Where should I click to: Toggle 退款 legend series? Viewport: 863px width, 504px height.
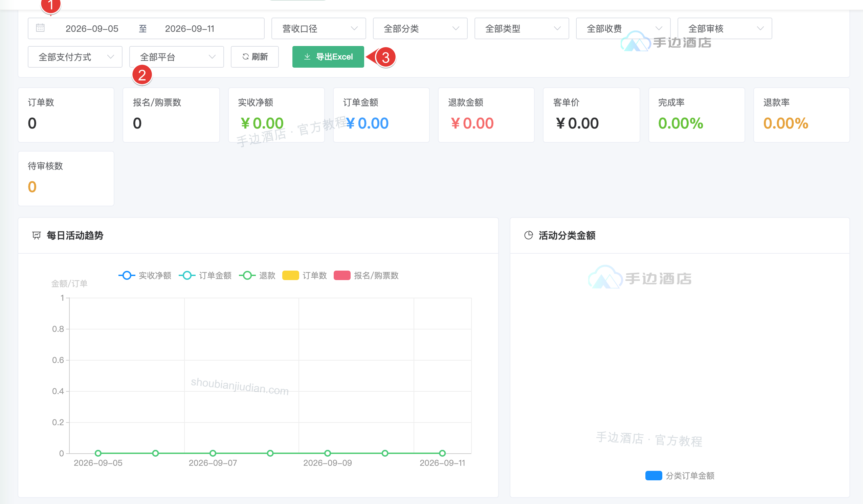[257, 275]
